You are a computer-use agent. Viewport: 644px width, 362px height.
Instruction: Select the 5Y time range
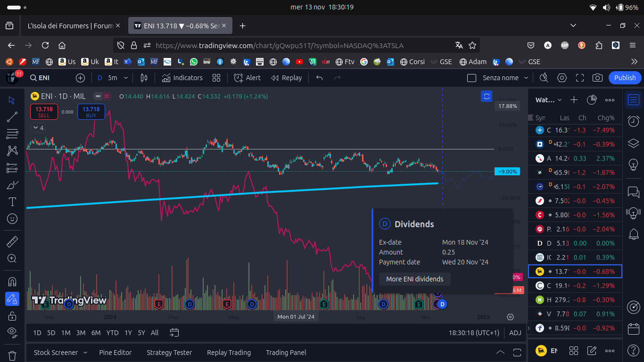(141, 333)
